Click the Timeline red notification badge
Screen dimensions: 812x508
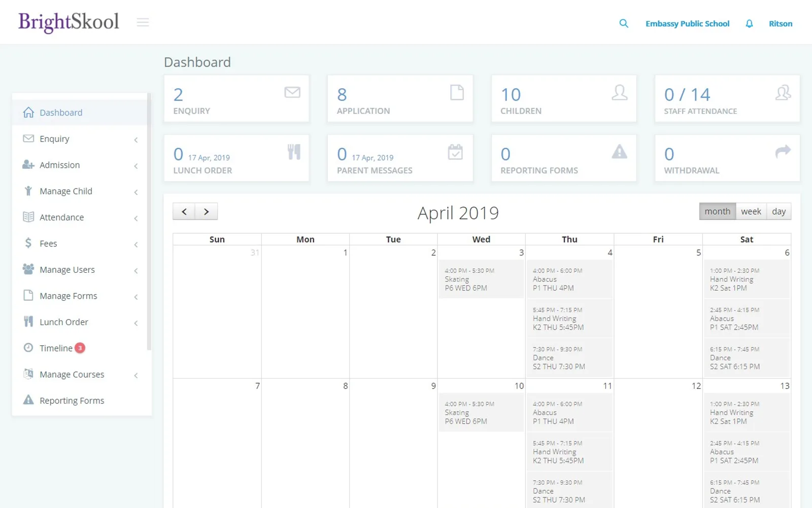click(80, 348)
